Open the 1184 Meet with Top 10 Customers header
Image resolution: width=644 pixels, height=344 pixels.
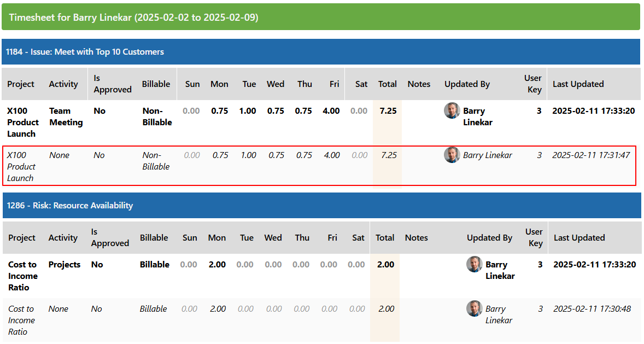point(85,52)
